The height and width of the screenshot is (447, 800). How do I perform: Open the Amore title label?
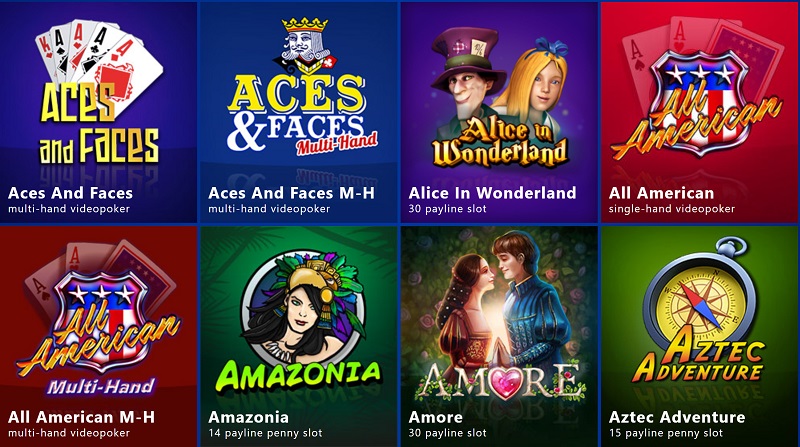click(436, 417)
